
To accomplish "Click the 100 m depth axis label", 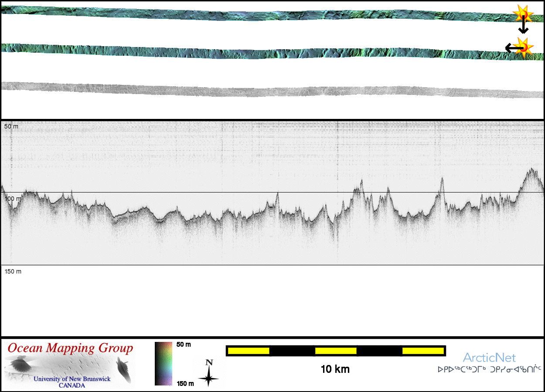I will pos(13,199).
